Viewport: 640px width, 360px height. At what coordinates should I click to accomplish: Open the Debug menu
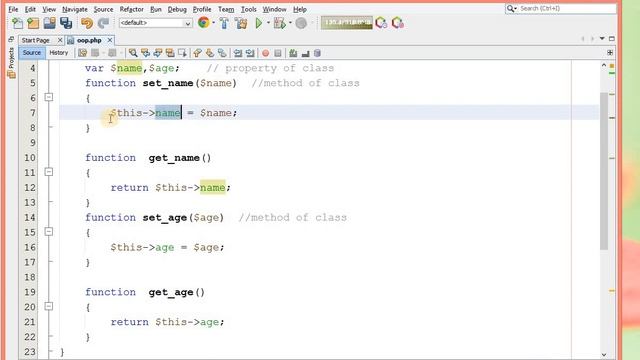pyautogui.click(x=177, y=9)
